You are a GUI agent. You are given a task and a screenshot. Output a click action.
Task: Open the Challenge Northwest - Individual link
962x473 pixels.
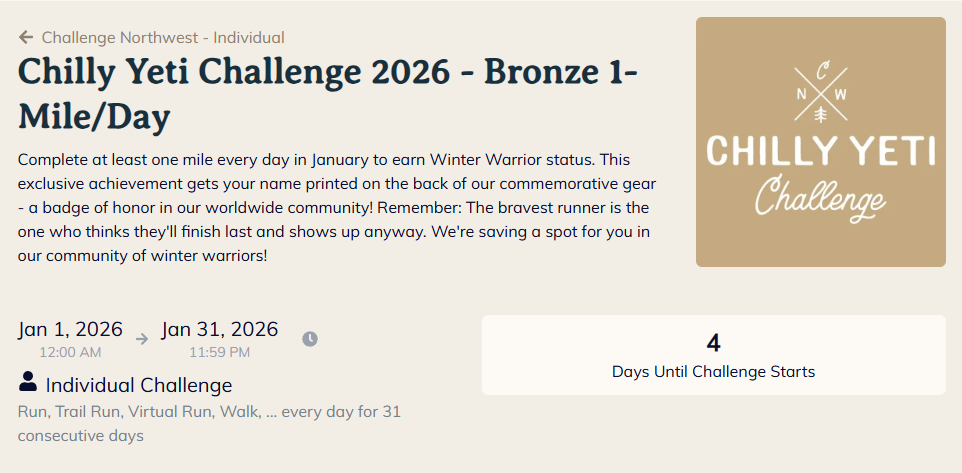click(163, 38)
